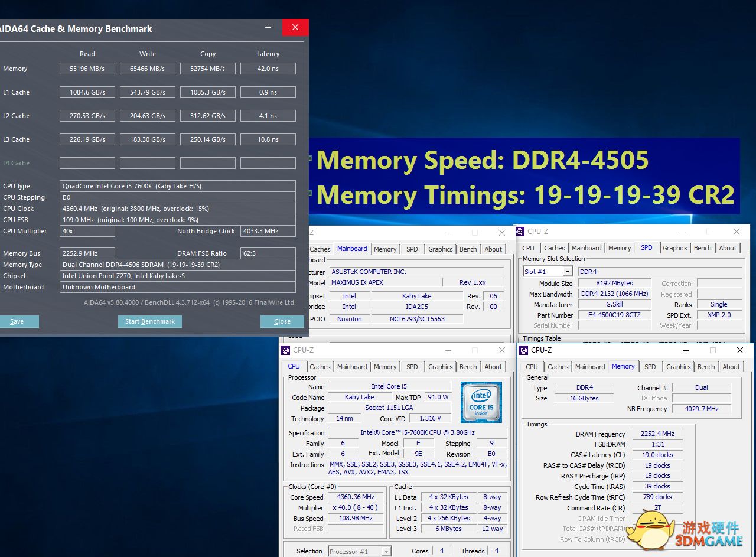Click the CPU-Z icon in the CPU window title bar
756x557 pixels.
click(285, 350)
